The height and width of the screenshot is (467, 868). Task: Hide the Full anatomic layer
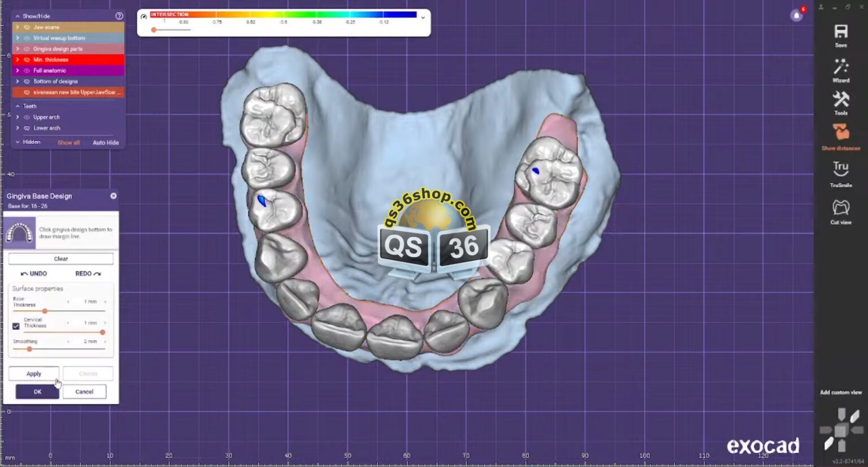point(26,70)
